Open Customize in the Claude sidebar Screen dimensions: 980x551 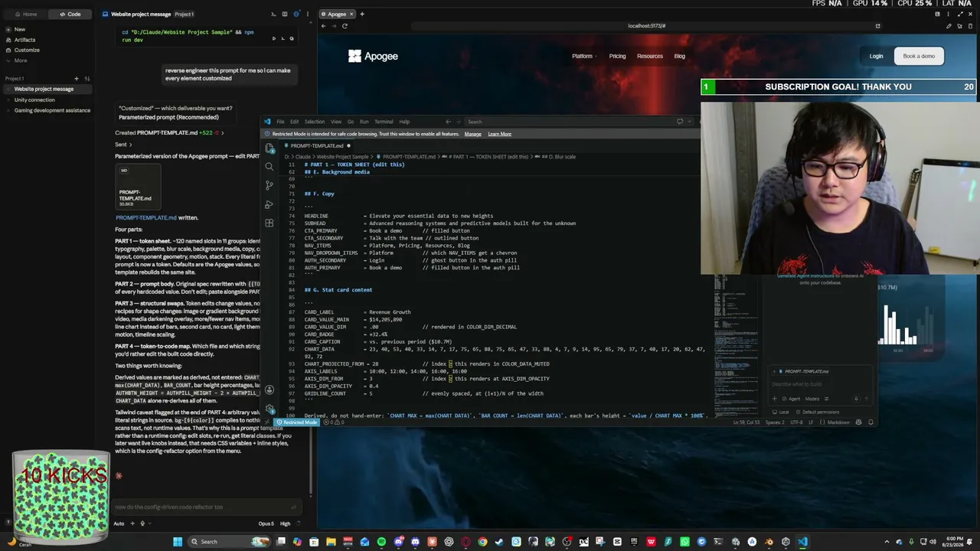point(27,50)
